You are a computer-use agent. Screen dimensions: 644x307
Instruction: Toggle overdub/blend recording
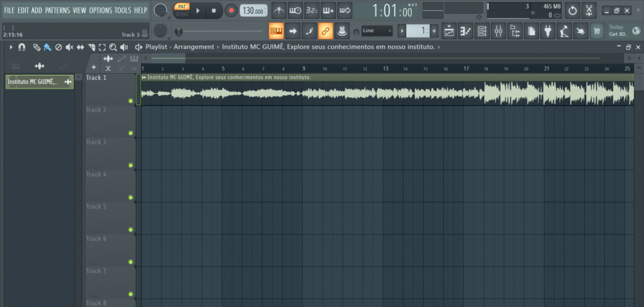328,10
